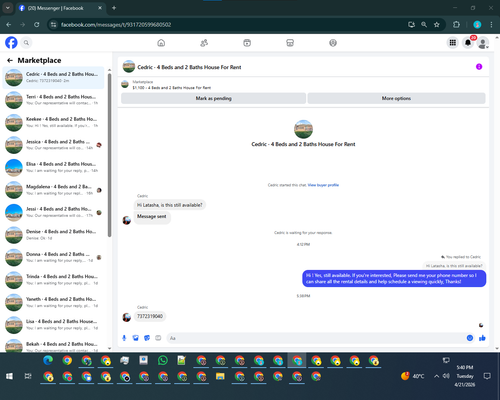Click 'Hi Latasha, is this still available?' message
The image size is (500, 400).
(x=170, y=205)
